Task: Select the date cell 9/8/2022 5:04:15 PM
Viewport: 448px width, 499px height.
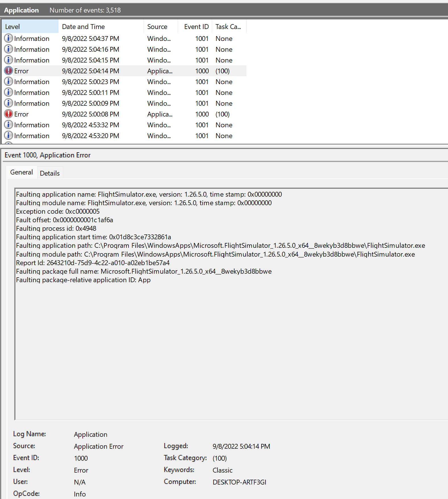Action: 90,60
